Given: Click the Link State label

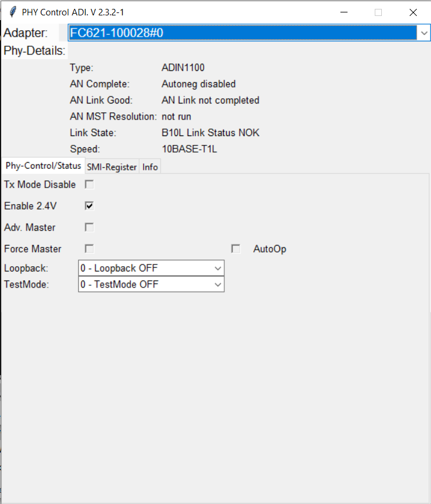Looking at the screenshot, I should pos(93,133).
